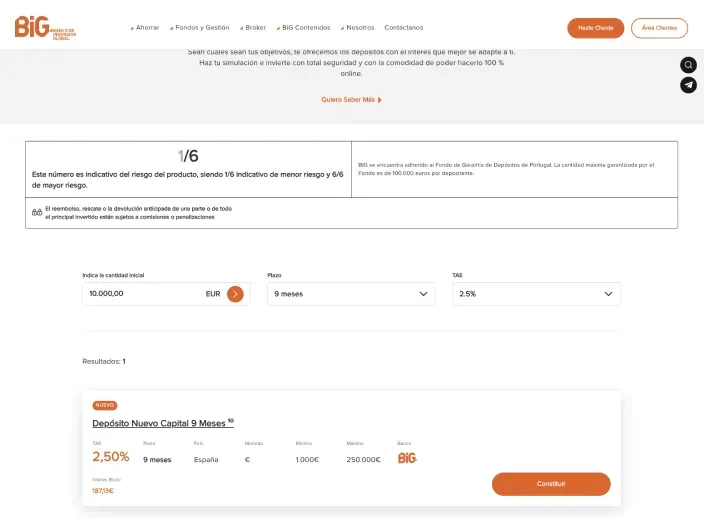Click the paper plane contact icon
The height and width of the screenshot is (528, 704).
tap(688, 85)
